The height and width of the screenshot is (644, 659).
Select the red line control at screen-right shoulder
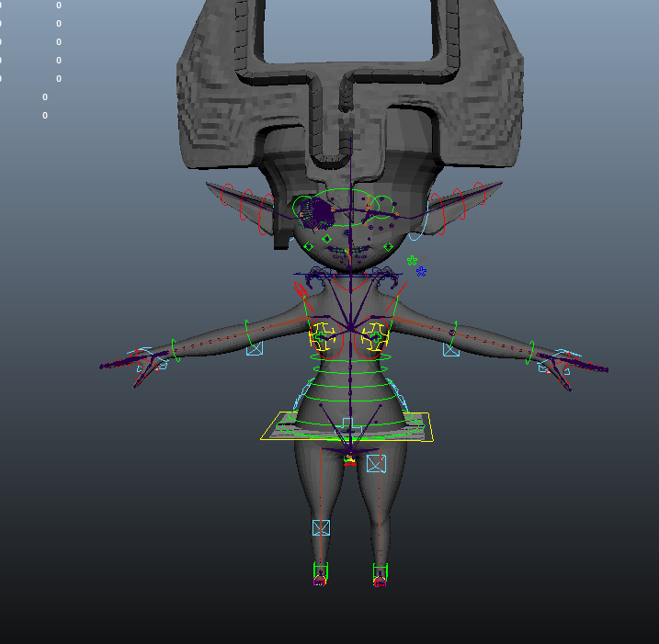point(397,297)
